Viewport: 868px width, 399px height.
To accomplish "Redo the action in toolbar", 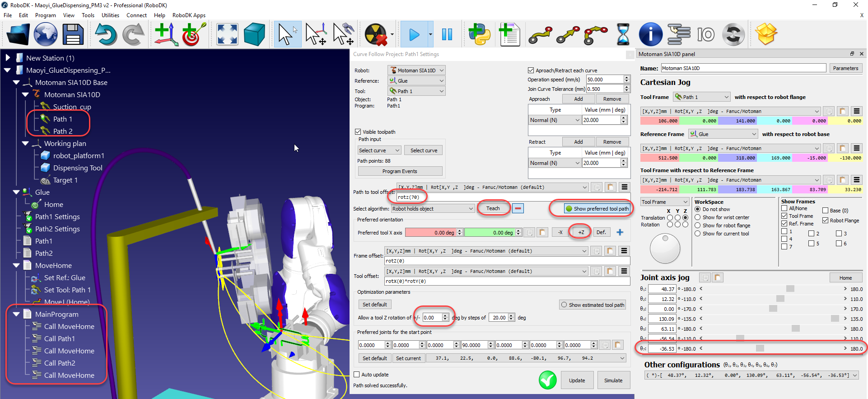I will point(133,34).
